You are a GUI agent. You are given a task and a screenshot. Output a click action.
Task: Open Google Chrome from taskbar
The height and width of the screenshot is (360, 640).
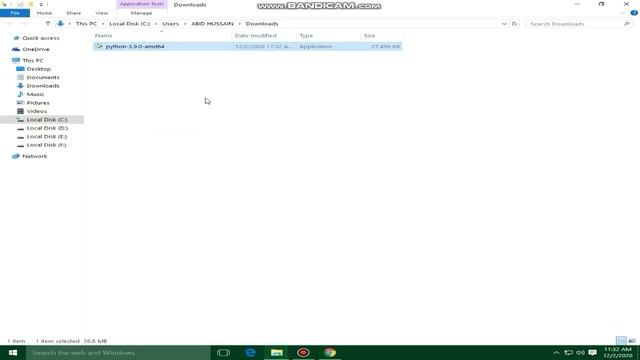pos(330,353)
